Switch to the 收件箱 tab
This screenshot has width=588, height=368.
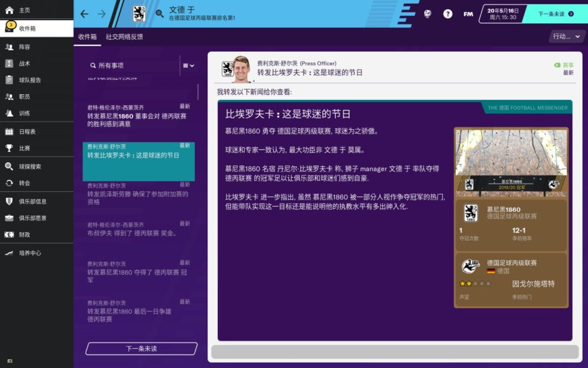pos(87,37)
